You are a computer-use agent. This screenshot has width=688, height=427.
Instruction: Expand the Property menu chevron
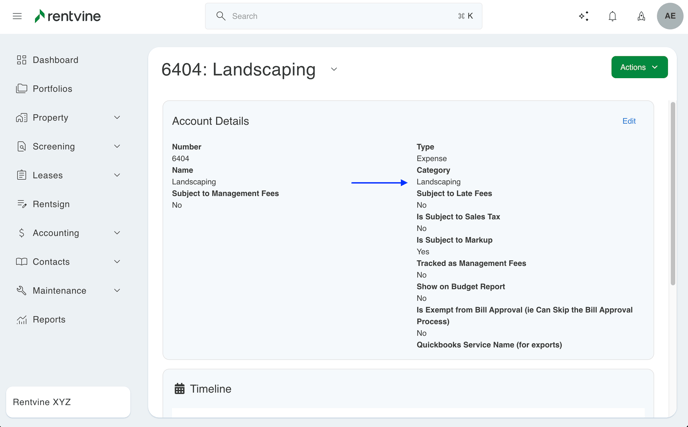(x=117, y=118)
